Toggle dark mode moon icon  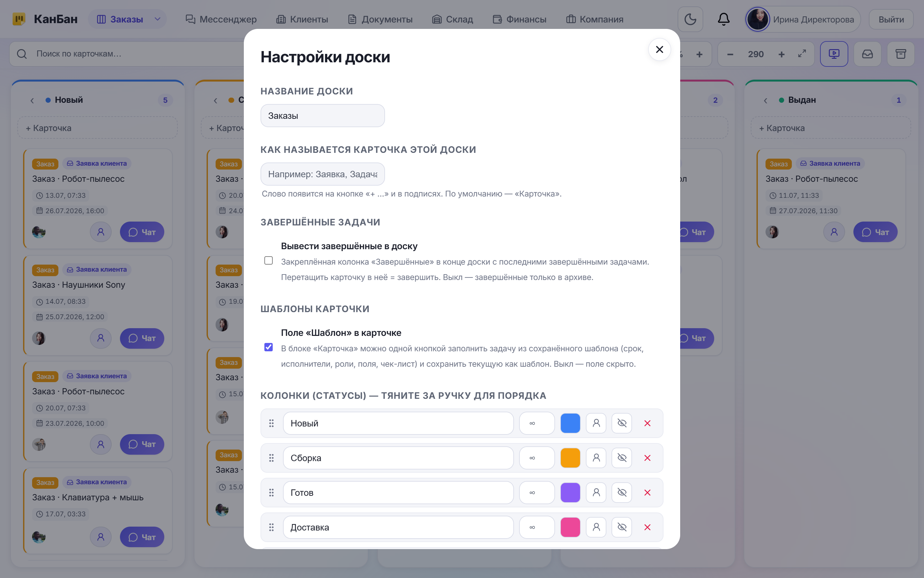(x=690, y=19)
